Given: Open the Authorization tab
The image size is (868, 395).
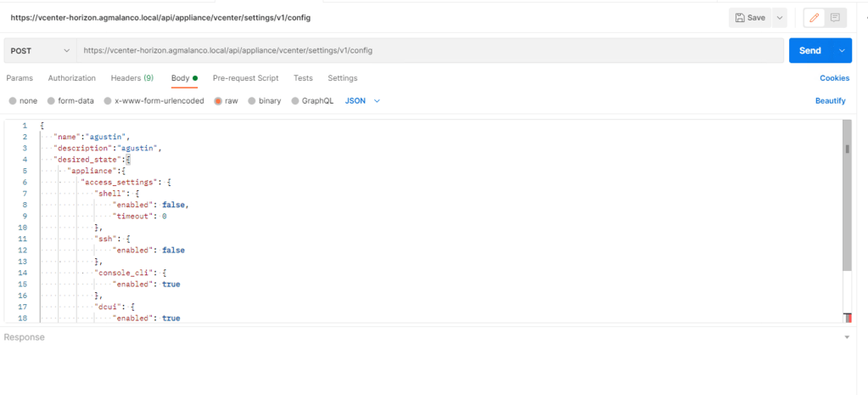Looking at the screenshot, I should 72,78.
